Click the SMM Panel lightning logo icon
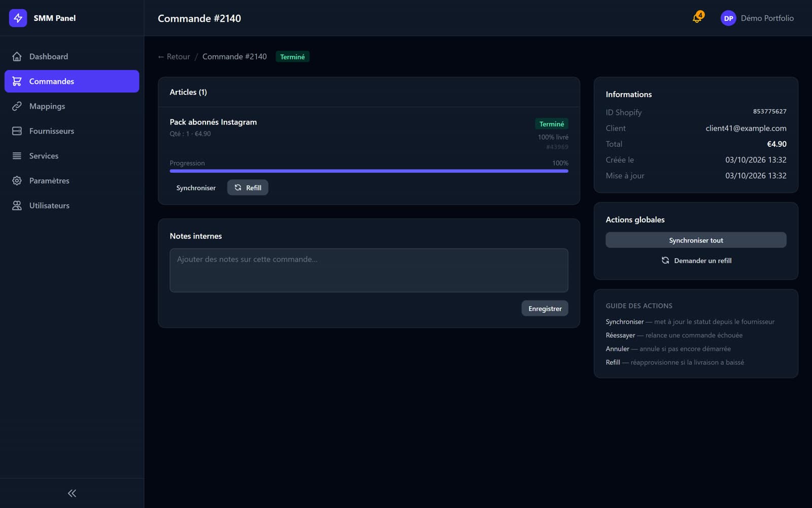Image resolution: width=812 pixels, height=508 pixels. [18, 18]
